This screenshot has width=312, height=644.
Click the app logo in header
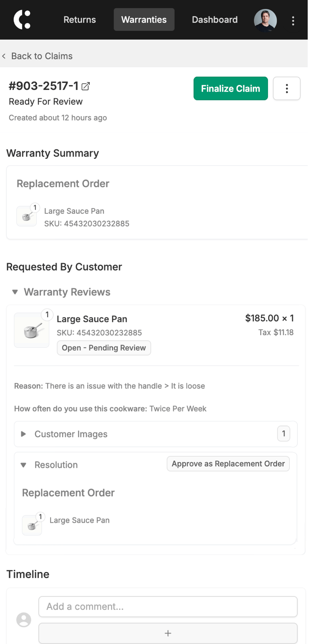click(x=22, y=20)
